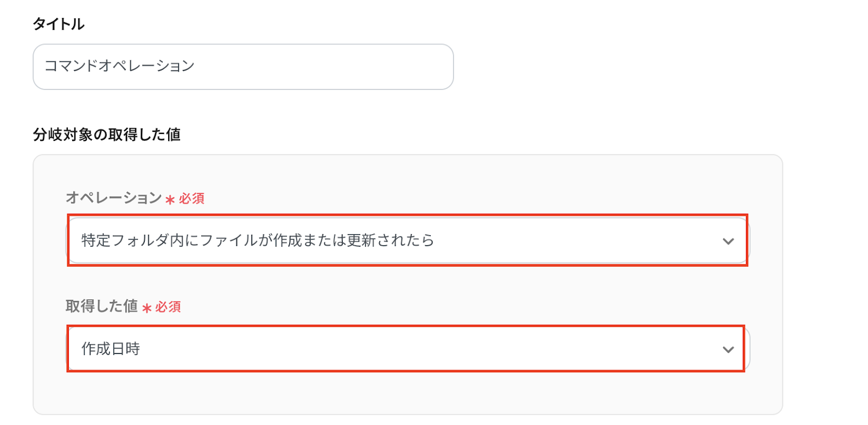Viewport: 868px width, 425px height.
Task: Focus the タイトル input field
Action: pos(243,67)
